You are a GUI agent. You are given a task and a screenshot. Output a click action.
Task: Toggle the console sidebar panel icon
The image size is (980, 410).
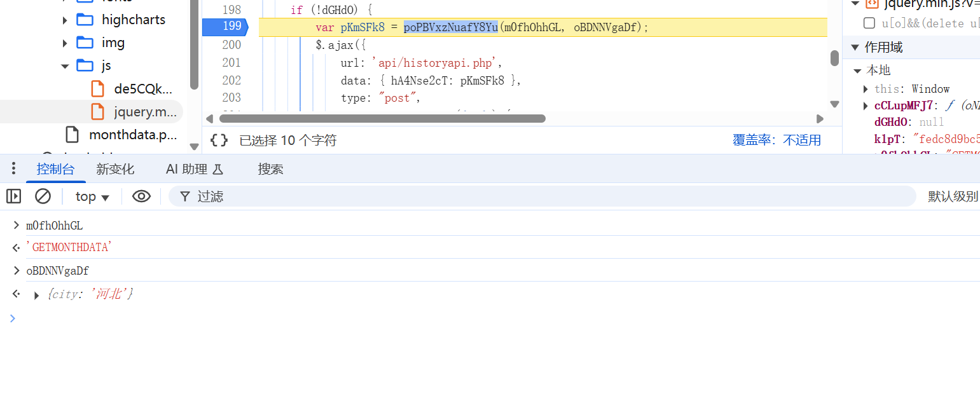[x=14, y=196]
